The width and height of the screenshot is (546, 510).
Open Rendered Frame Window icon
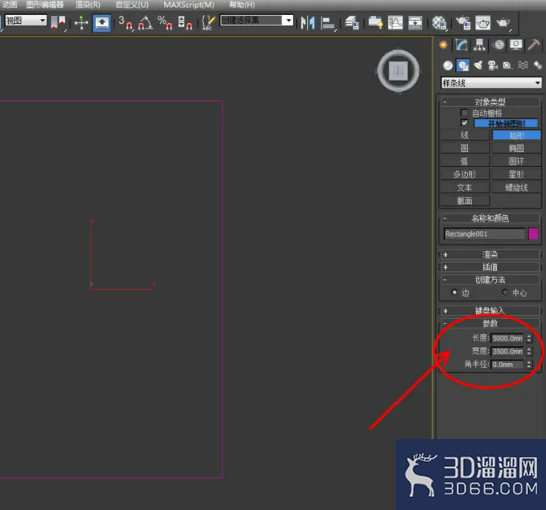point(483,23)
